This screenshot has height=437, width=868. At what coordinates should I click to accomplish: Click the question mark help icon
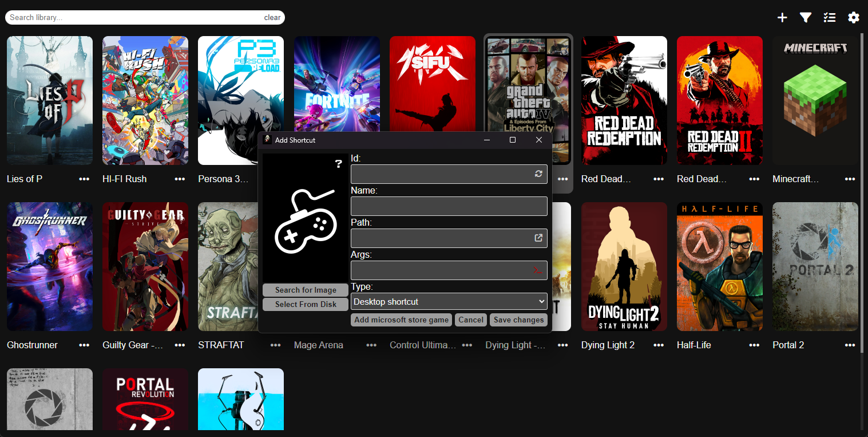click(x=338, y=164)
